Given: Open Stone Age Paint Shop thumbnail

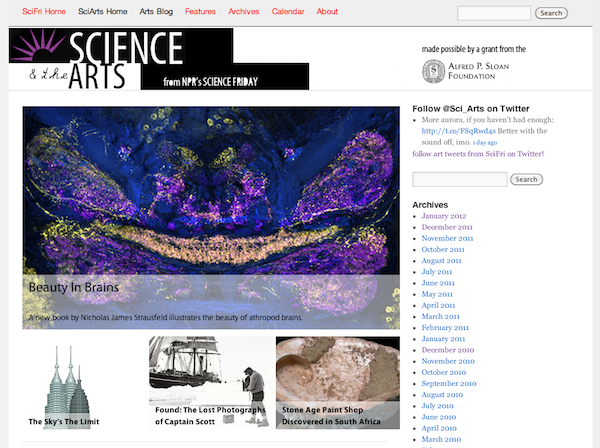Looking at the screenshot, I should [x=338, y=383].
